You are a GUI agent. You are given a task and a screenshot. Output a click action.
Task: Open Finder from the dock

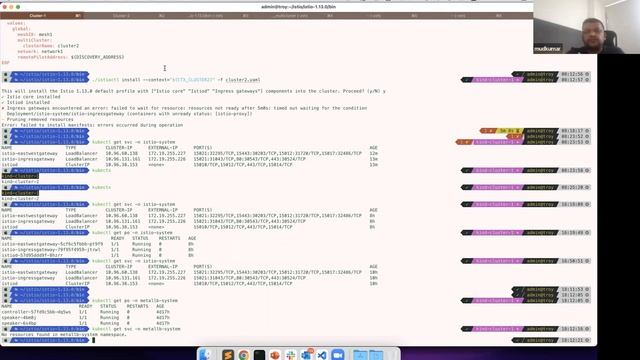pos(205,355)
